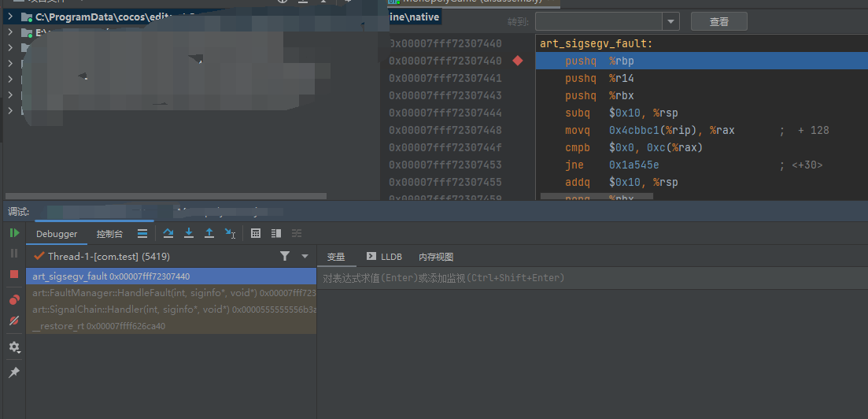Click the disassembly horizontal scrollbar
Viewport: 868px width, 419px height.
pyautogui.click(x=597, y=196)
